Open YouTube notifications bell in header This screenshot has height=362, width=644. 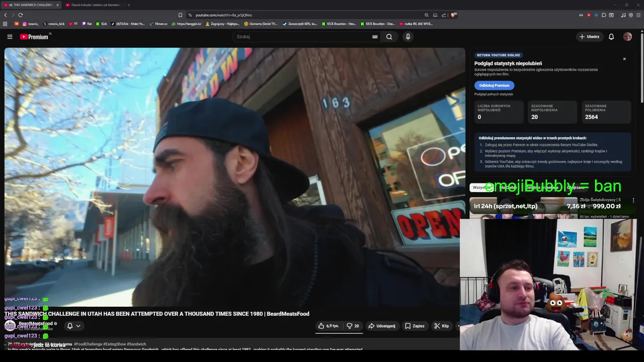(x=611, y=37)
